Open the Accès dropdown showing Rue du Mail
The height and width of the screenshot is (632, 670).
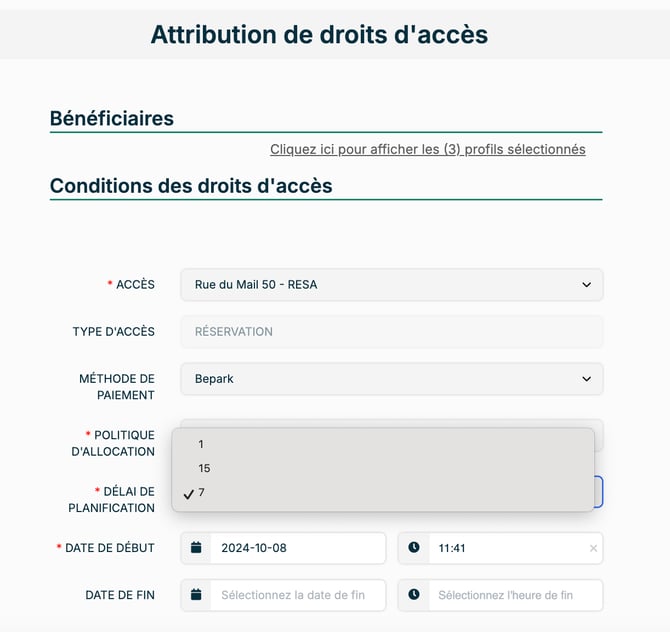392,284
